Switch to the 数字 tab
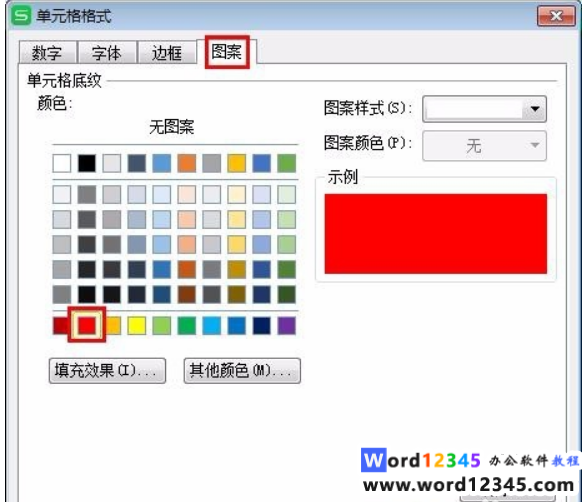The image size is (584, 502). [x=47, y=53]
